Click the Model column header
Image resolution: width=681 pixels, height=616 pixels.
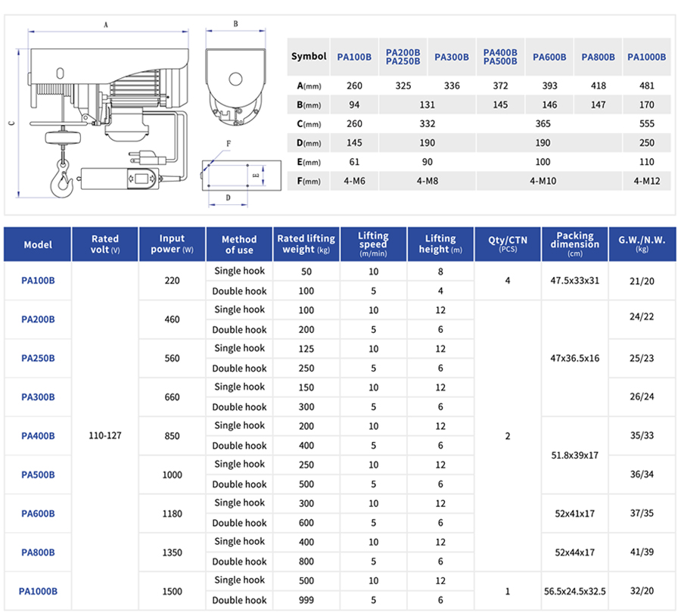(x=38, y=244)
